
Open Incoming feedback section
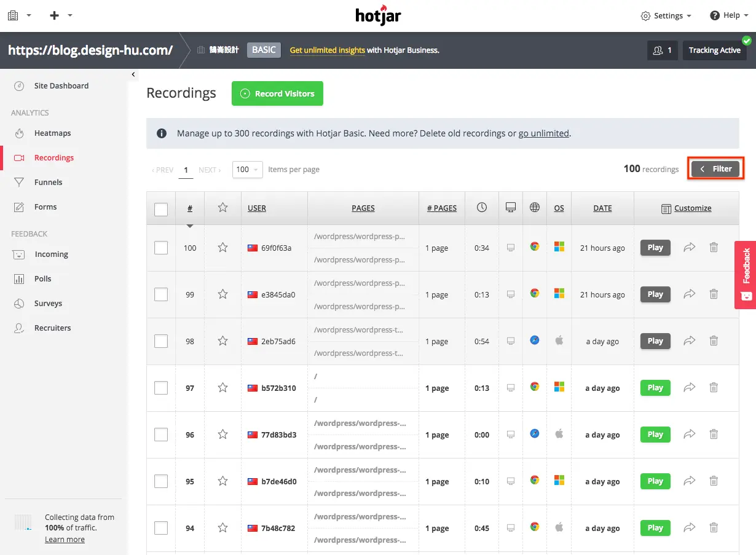pyautogui.click(x=52, y=254)
